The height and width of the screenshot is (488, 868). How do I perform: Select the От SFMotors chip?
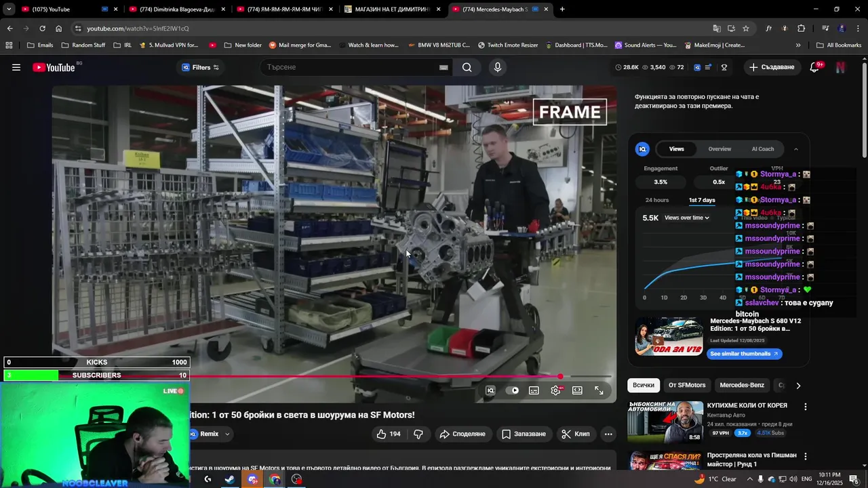point(687,385)
